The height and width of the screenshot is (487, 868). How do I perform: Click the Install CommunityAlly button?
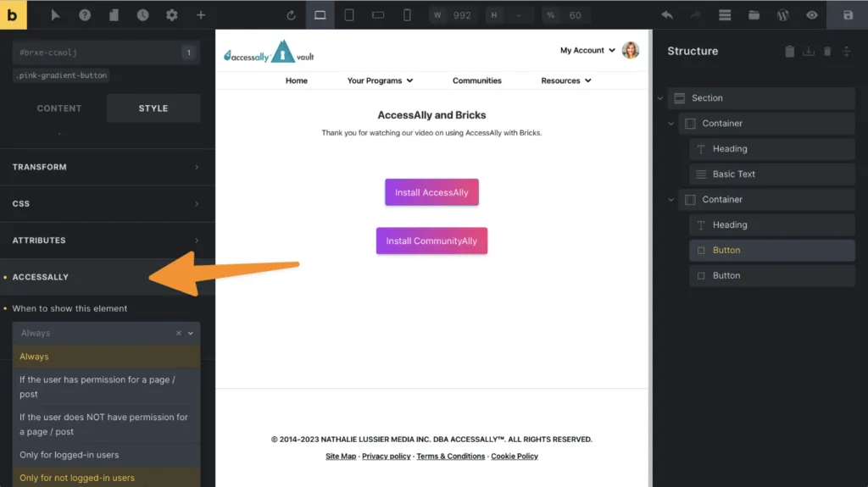pos(431,241)
